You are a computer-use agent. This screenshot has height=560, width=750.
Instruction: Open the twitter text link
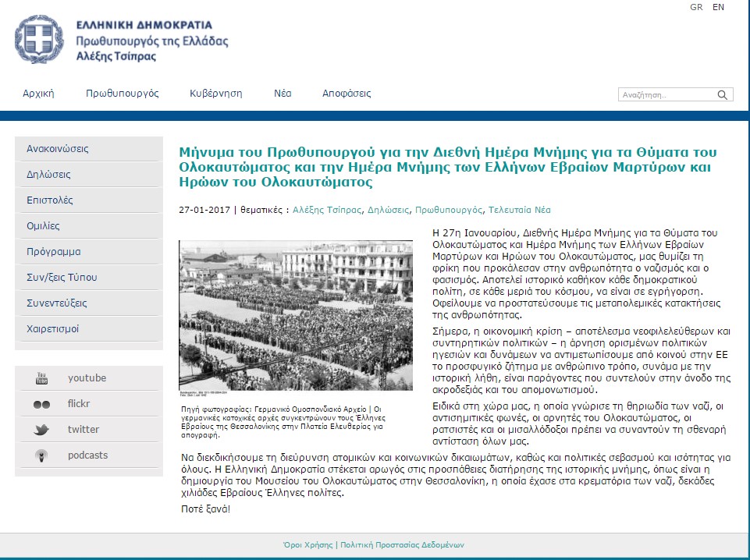84,430
